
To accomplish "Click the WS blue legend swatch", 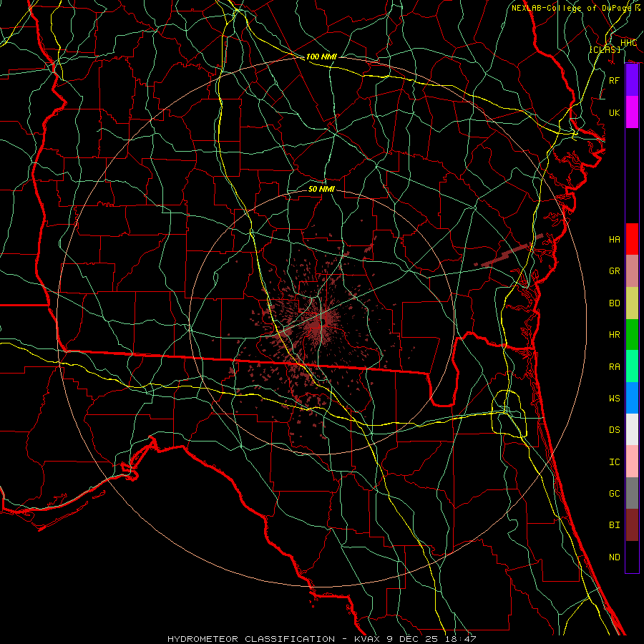I will pos(632,398).
